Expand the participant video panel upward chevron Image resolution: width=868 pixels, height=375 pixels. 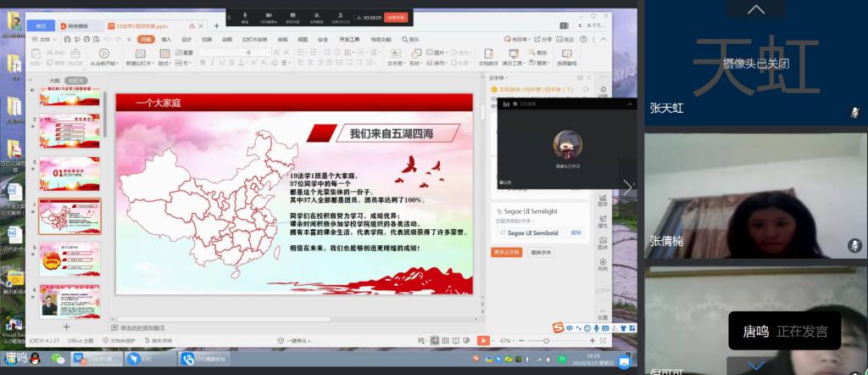pos(755,10)
